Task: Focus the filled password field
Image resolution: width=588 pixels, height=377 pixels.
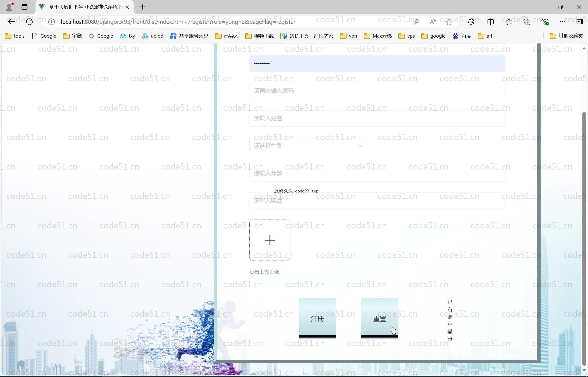Action: [377, 63]
